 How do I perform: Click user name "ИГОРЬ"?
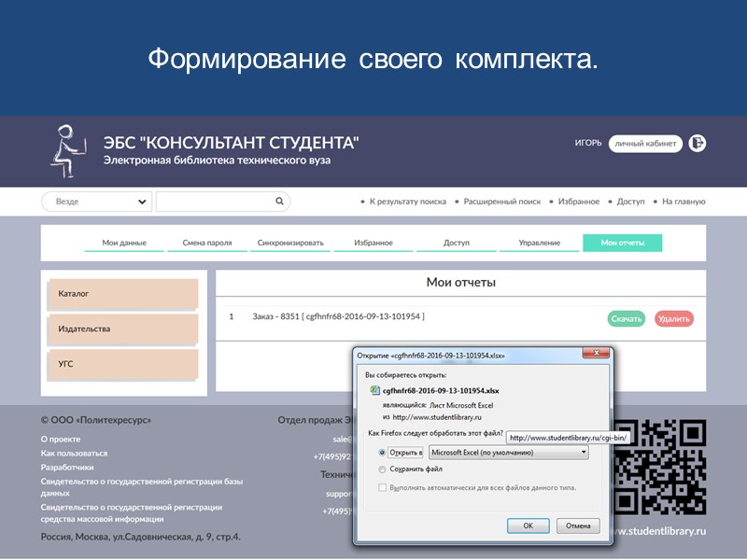point(588,143)
